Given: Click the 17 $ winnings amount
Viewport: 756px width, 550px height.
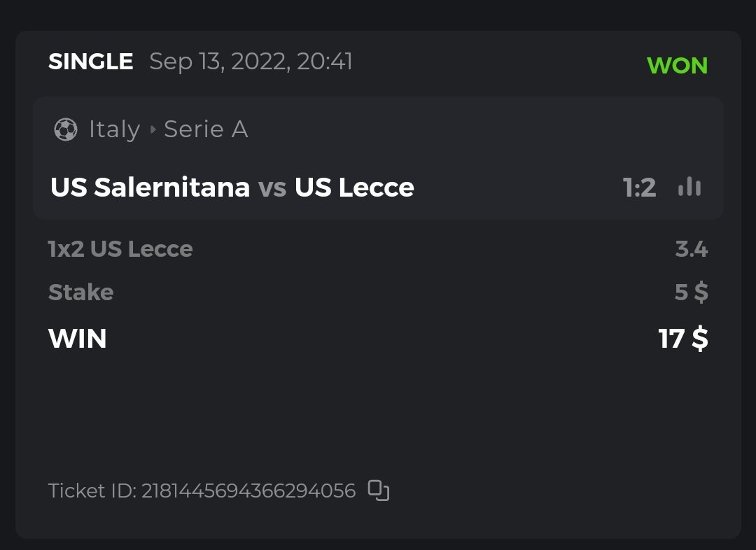Looking at the screenshot, I should coord(683,339).
